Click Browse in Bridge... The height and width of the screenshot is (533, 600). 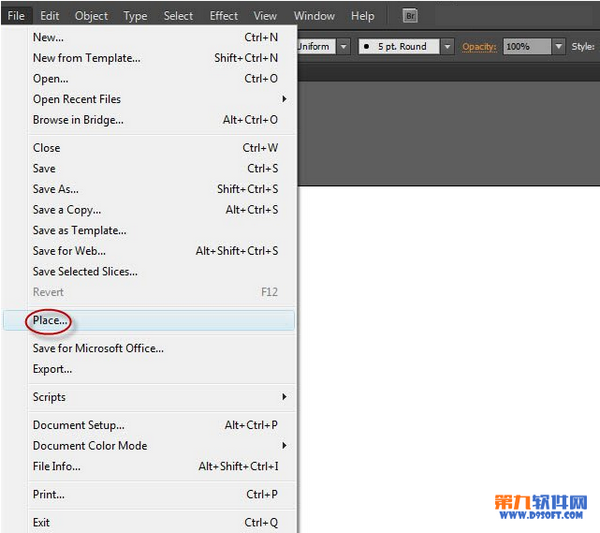(x=155, y=120)
